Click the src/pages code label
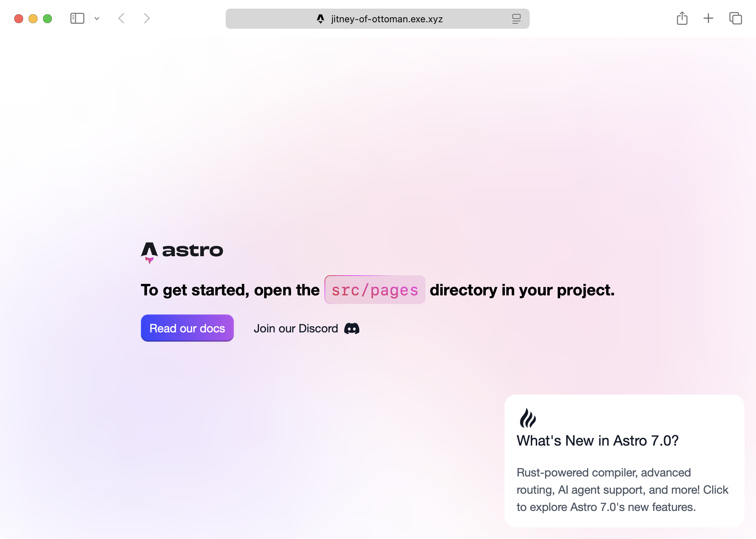The height and width of the screenshot is (539, 756). coord(375,290)
